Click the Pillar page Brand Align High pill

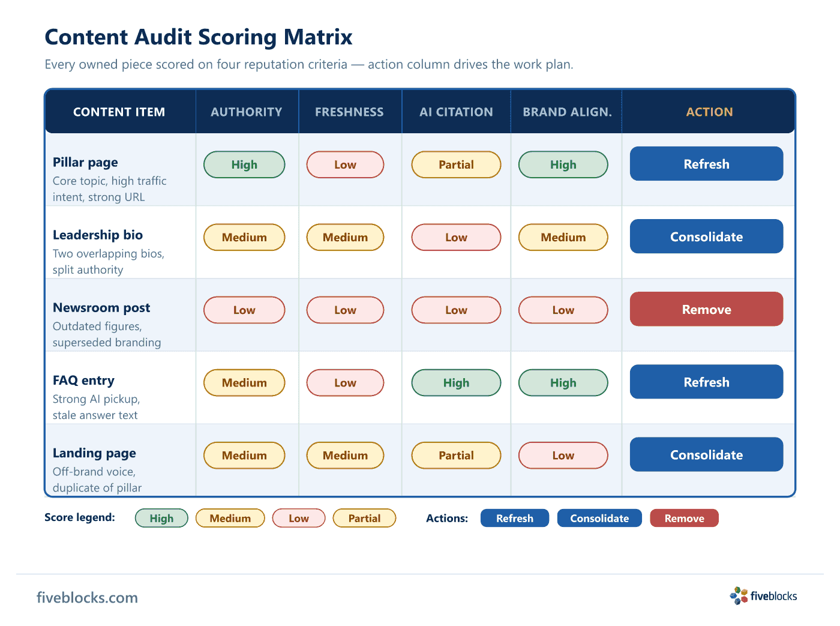pos(563,164)
